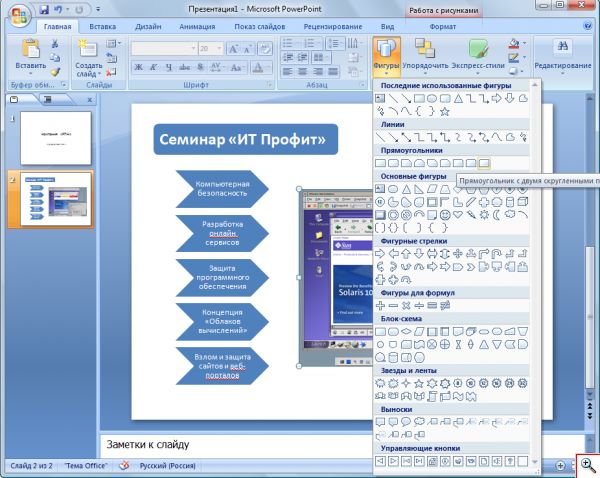Toggle strikethrough abc formatting
This screenshot has width=600, height=478.
tap(184, 68)
